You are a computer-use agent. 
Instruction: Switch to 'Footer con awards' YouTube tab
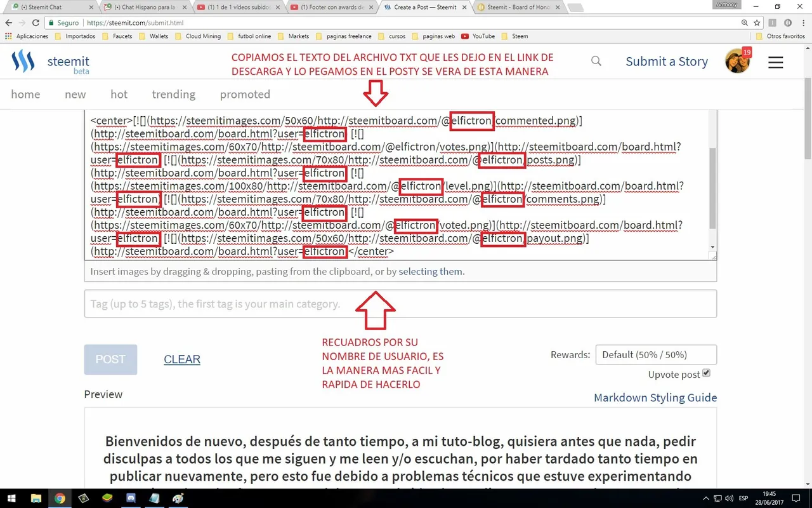tap(332, 8)
